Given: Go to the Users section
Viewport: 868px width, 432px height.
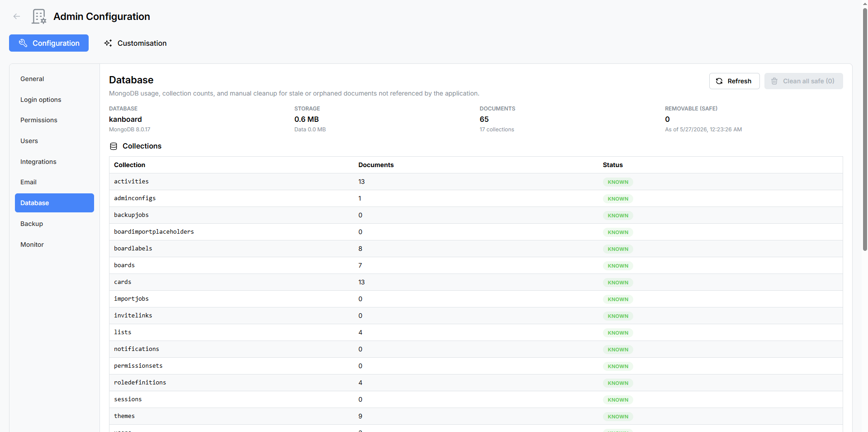Looking at the screenshot, I should [54, 141].
